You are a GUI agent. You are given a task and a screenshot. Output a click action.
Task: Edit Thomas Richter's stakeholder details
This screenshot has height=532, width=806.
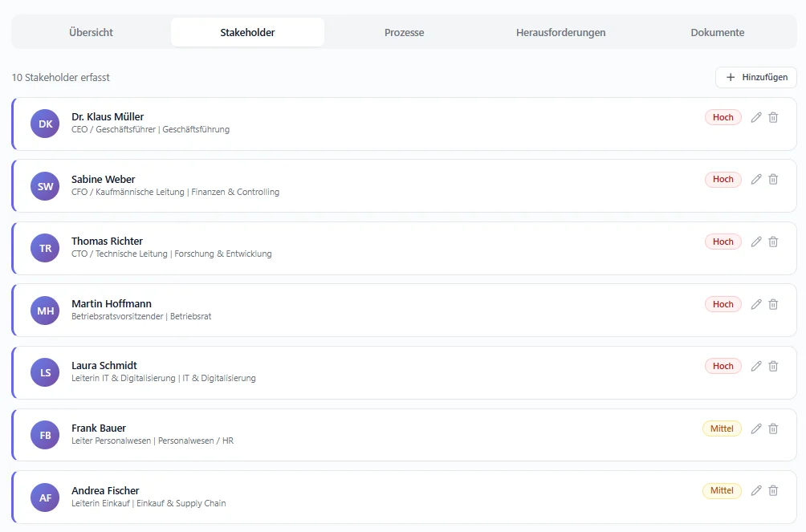[x=755, y=242]
